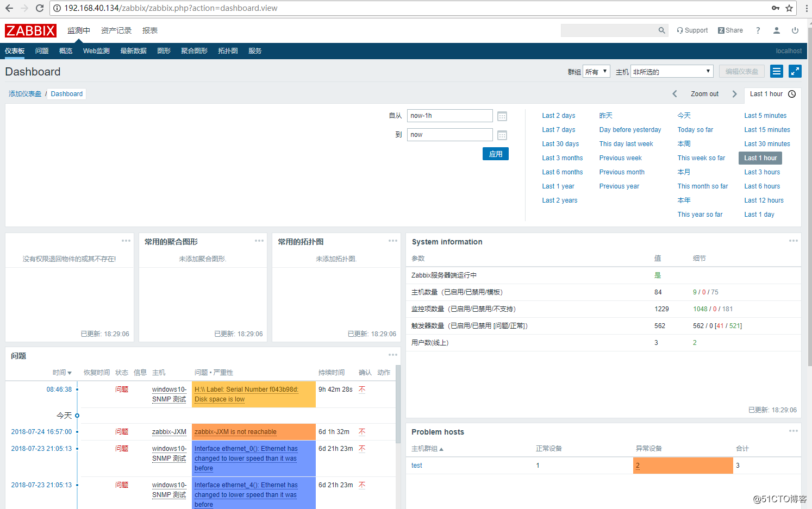Open 问题 widget three-dots menu
The image size is (812, 509).
[393, 355]
